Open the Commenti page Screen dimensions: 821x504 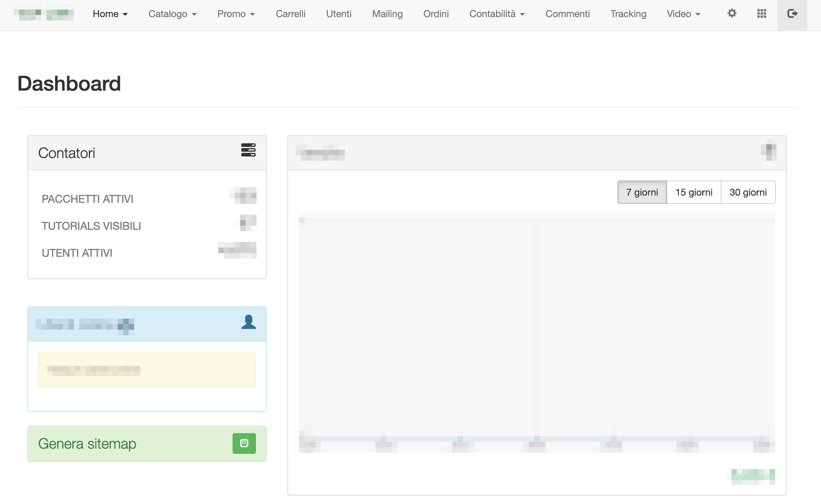tap(568, 14)
